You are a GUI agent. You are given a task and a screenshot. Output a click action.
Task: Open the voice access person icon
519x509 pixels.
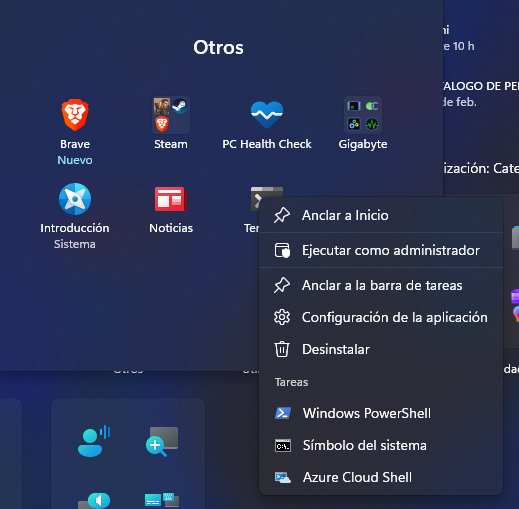[94, 441]
